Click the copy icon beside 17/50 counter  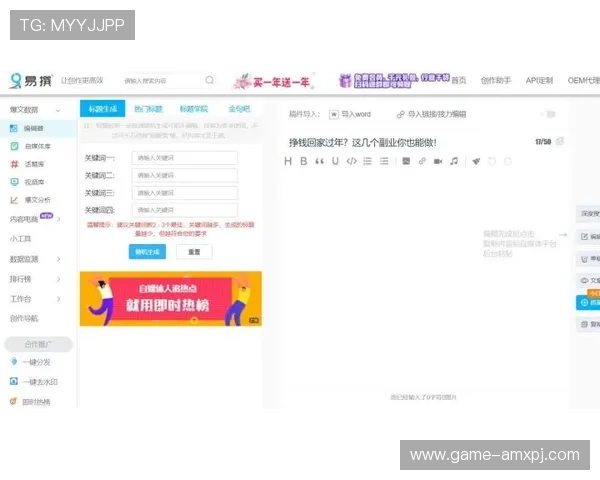[x=559, y=141]
